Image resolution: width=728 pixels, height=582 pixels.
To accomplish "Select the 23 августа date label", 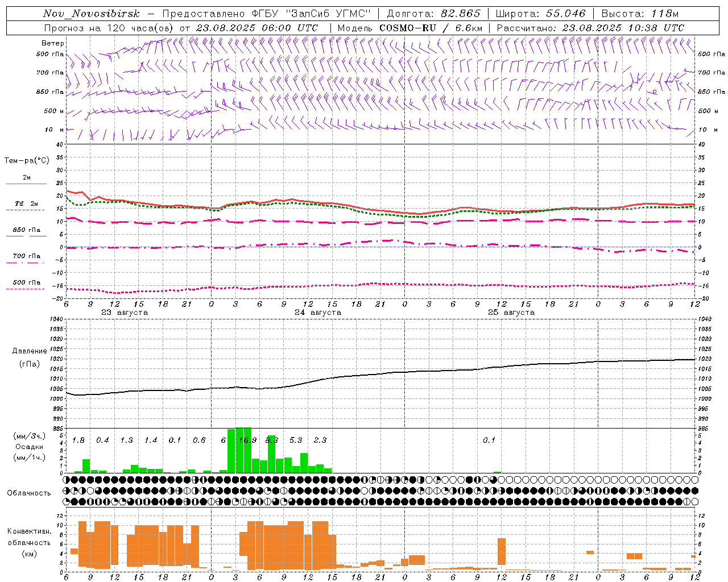I will [125, 313].
